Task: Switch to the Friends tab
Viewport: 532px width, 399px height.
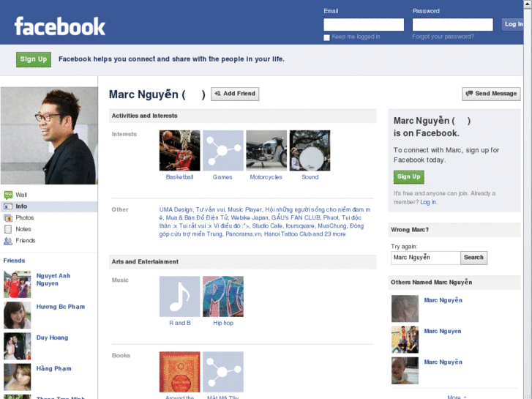Action: point(26,240)
